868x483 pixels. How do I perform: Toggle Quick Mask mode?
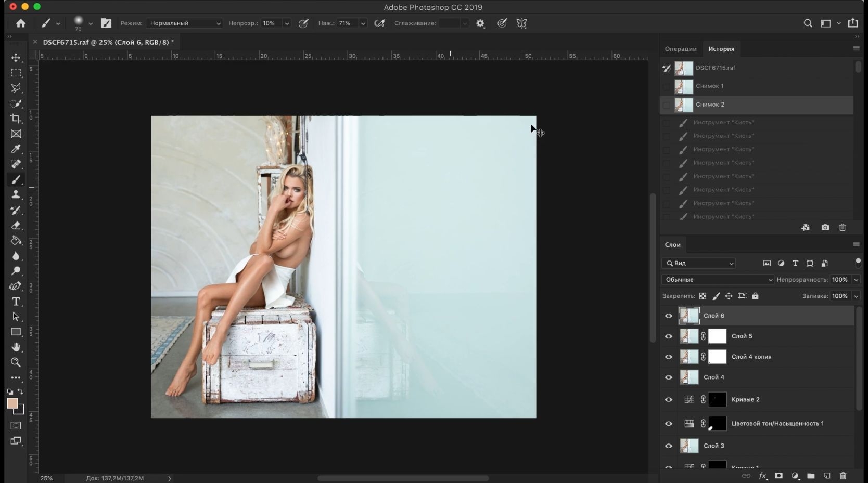coord(16,426)
